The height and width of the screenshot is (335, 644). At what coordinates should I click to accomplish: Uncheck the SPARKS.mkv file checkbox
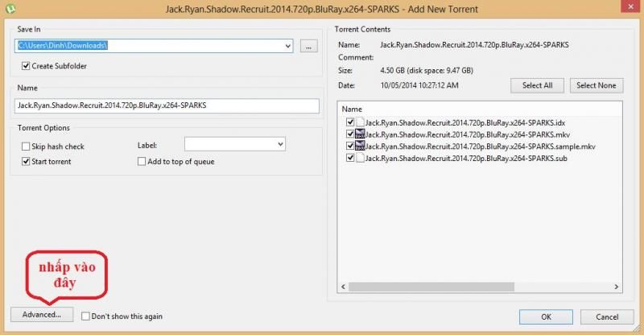tap(350, 134)
